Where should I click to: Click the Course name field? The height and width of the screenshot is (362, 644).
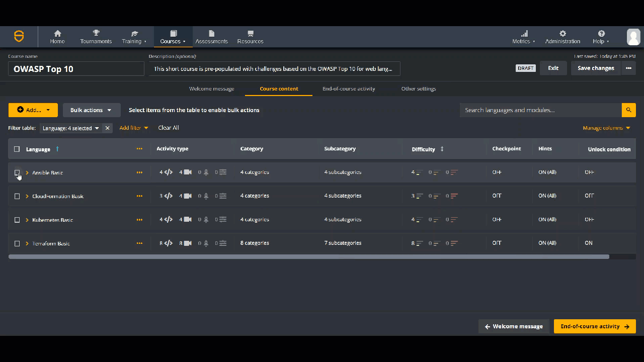tap(76, 69)
